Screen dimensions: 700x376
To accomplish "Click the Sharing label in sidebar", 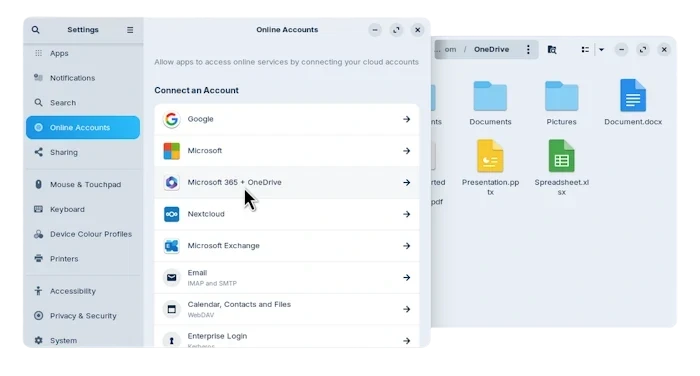I will [64, 152].
